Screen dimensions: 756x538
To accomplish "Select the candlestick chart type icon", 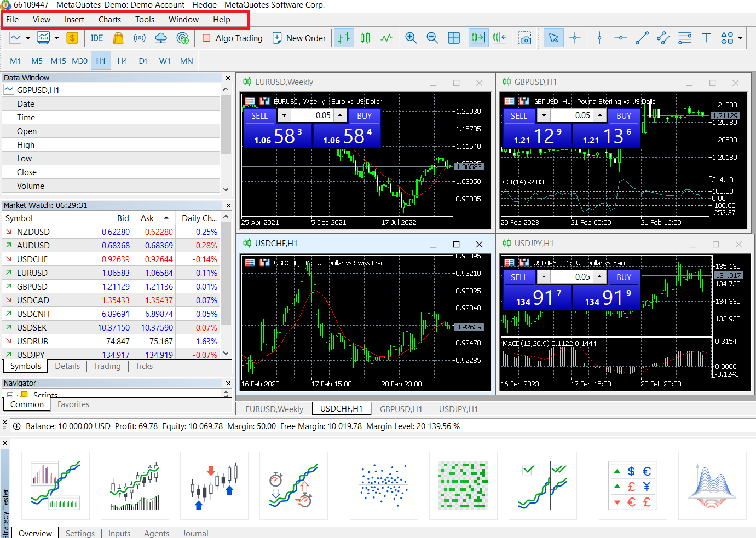I will [x=365, y=38].
